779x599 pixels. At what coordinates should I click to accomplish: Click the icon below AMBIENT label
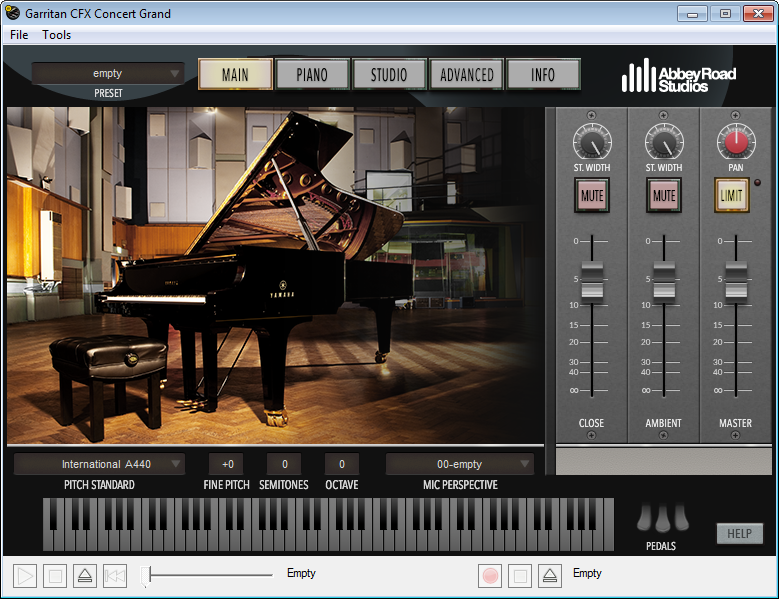pos(663,436)
